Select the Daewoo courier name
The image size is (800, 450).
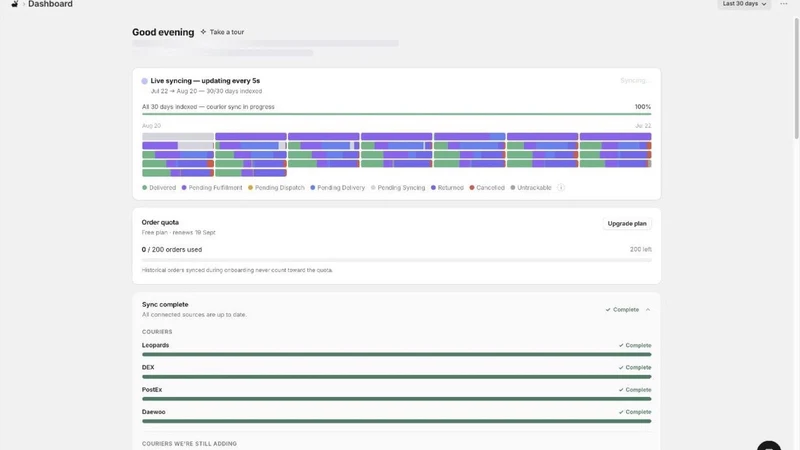point(154,412)
